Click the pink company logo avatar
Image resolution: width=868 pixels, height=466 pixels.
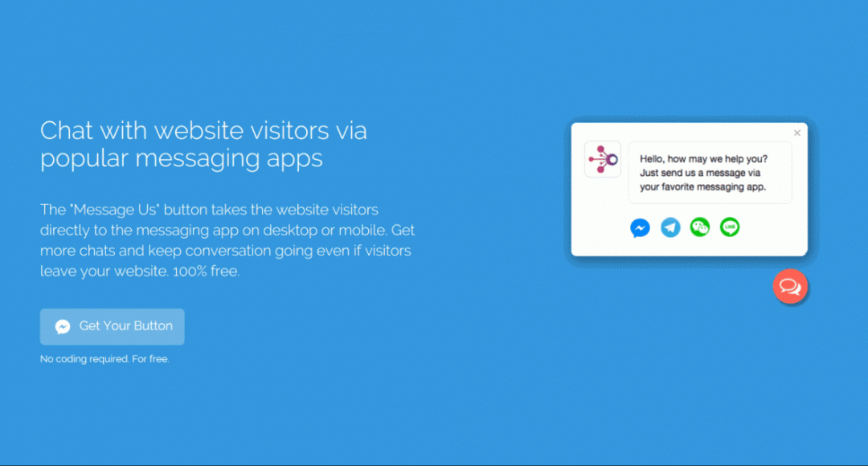[x=603, y=159]
